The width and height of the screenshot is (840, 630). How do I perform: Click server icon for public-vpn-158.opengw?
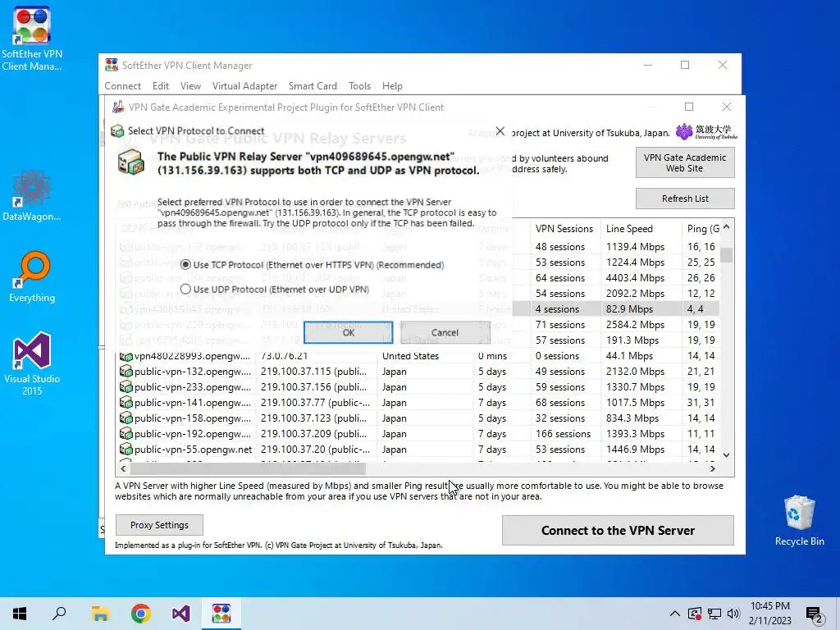(126, 418)
